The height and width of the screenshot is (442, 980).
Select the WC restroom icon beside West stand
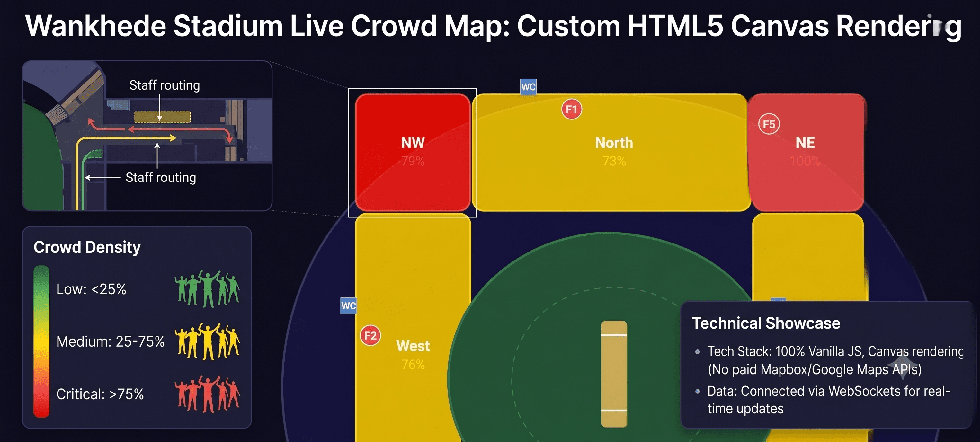349,305
